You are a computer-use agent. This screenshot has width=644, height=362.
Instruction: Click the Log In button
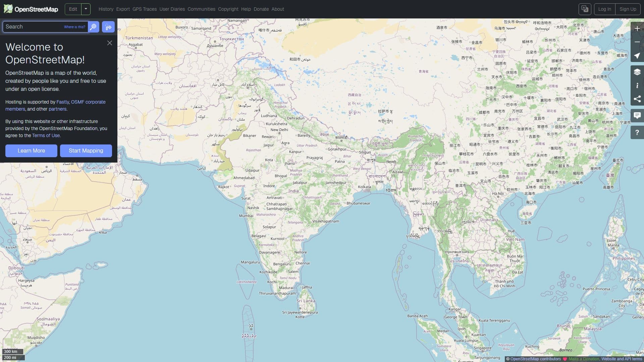coord(604,9)
